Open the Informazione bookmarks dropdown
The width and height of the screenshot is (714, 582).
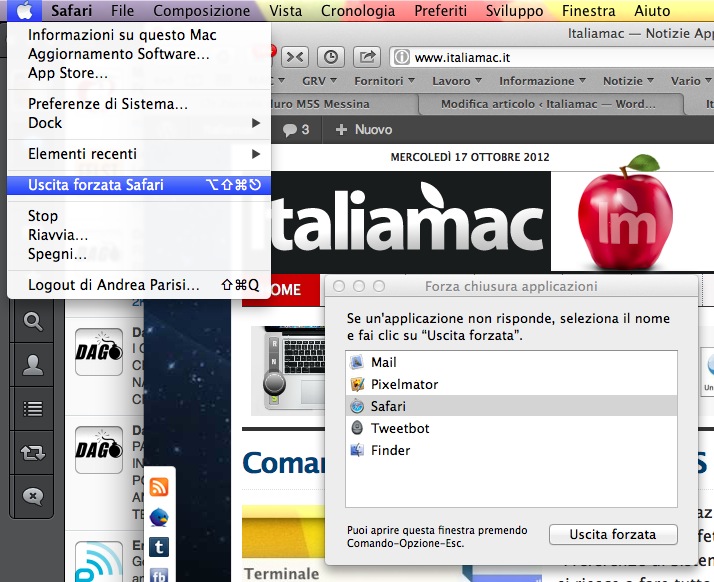[542, 81]
